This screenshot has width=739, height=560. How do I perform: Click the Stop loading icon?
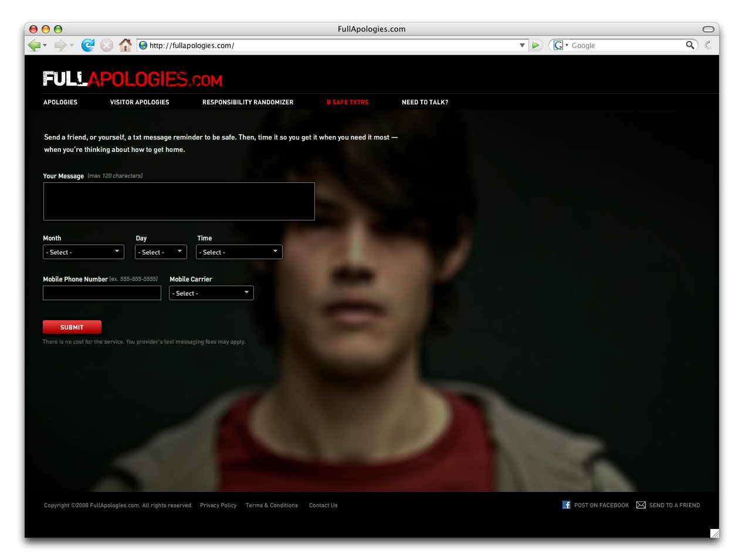pyautogui.click(x=107, y=45)
